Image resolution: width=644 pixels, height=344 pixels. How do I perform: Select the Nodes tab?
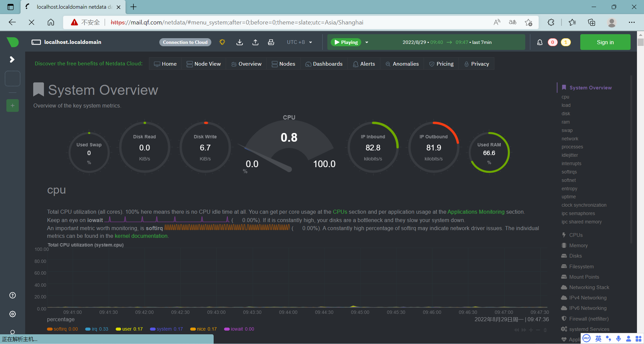coord(283,64)
